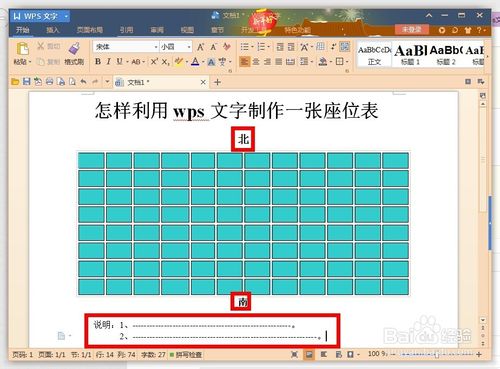The height and width of the screenshot is (369, 500).
Task: Open the bullet list dropdown arrow
Action: pos(252,47)
